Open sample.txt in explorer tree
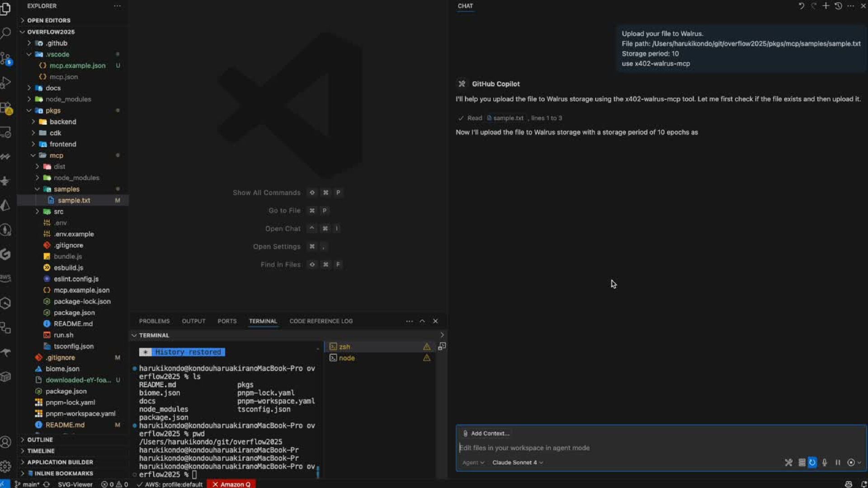Viewport: 868px width, 488px height. point(72,201)
